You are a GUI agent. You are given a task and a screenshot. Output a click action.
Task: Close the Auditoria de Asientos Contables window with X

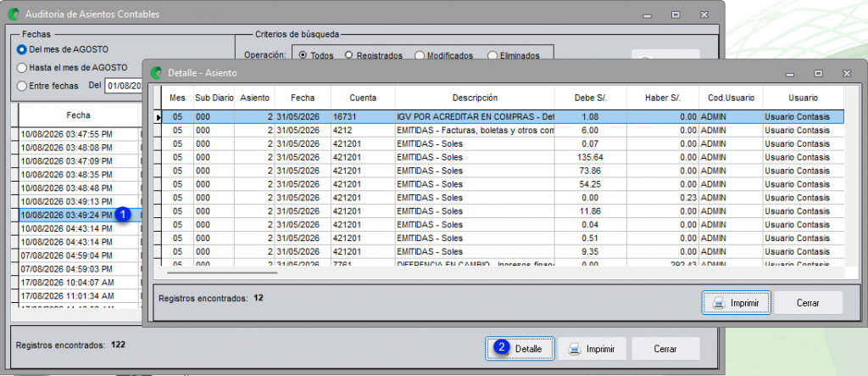[x=704, y=14]
